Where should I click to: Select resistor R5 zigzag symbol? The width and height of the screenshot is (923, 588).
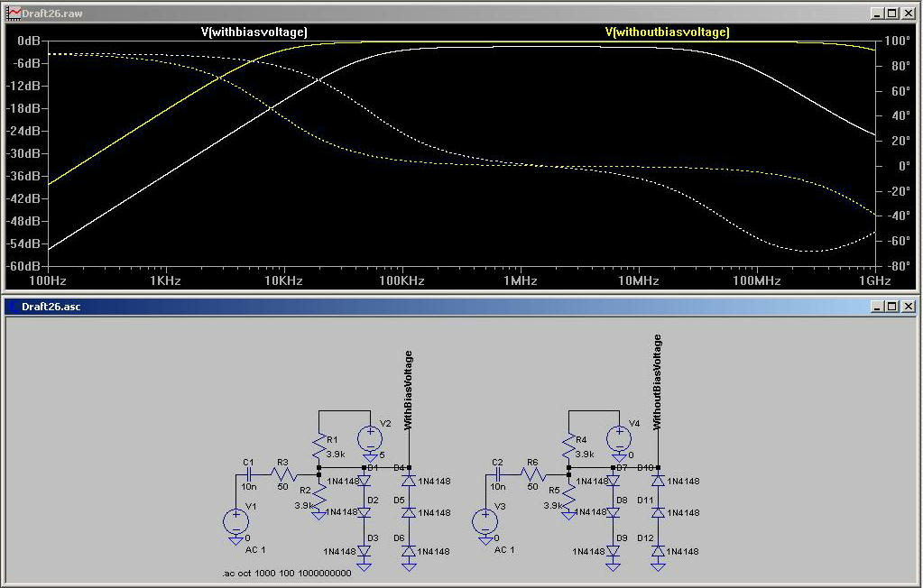[568, 499]
